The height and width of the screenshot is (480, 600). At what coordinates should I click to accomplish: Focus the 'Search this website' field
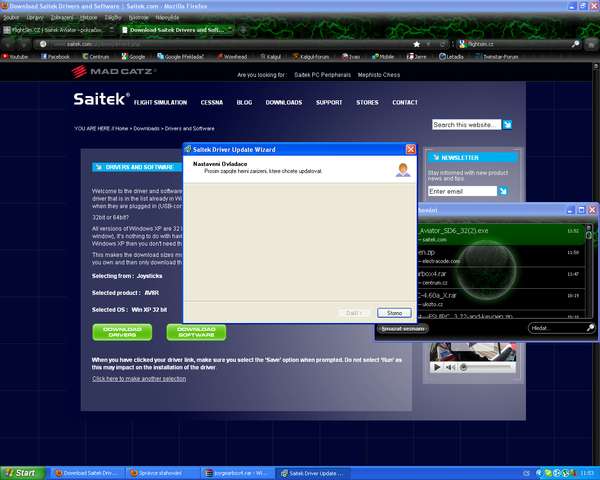click(x=466, y=125)
